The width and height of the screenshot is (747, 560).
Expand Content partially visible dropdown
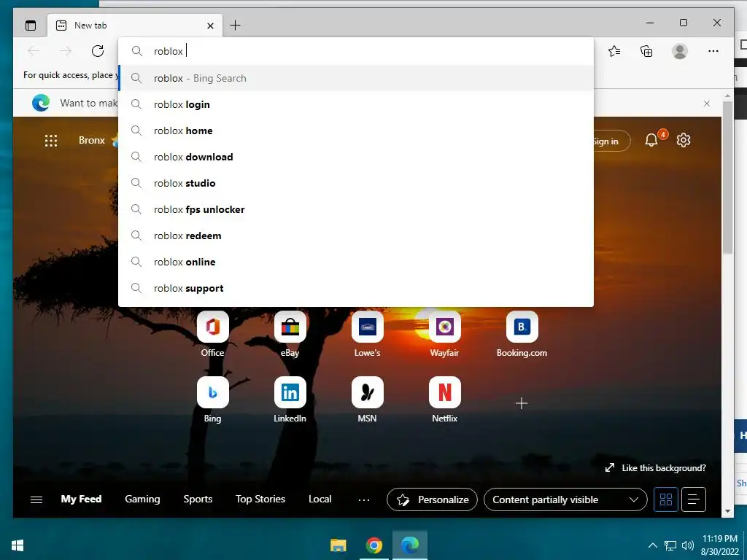click(565, 499)
